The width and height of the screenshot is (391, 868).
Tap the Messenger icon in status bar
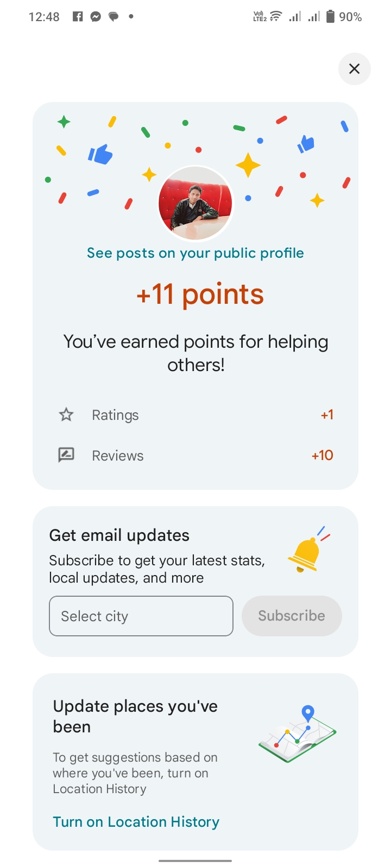[x=96, y=17]
